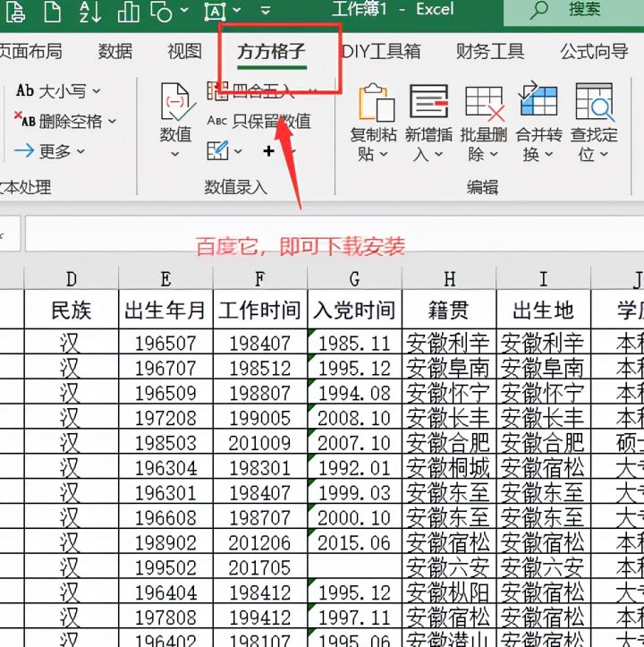644x647 pixels.
Task: Click the 四舍五入 rounding button
Action: coord(261,90)
